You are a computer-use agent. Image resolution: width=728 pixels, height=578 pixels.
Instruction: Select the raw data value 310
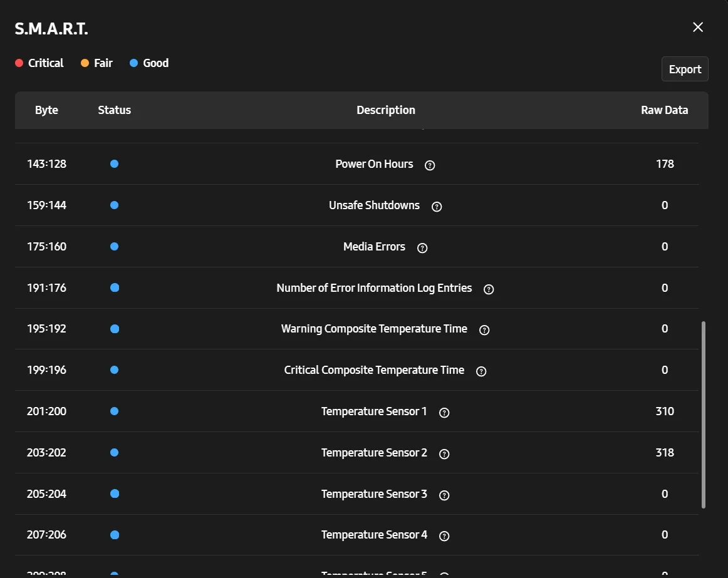[x=665, y=411]
